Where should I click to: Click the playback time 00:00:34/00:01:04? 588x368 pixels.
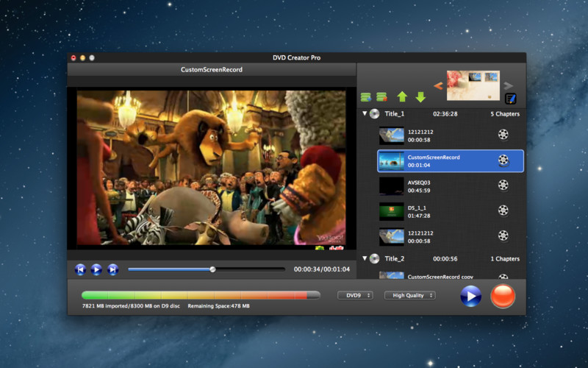(322, 269)
